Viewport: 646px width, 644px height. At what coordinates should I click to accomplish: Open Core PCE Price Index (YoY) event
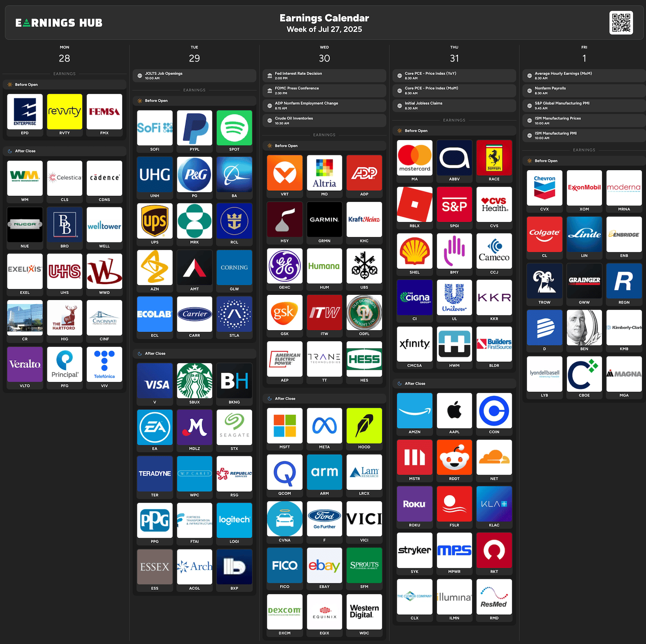(x=454, y=76)
